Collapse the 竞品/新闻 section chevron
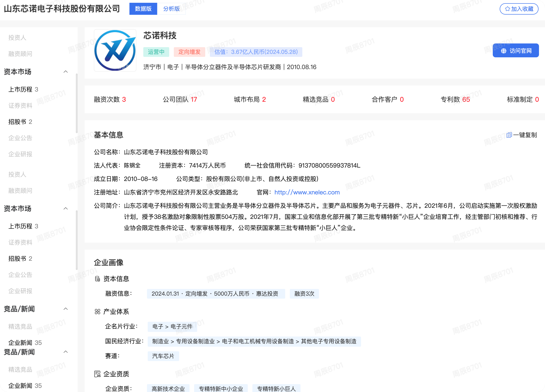 click(66, 309)
